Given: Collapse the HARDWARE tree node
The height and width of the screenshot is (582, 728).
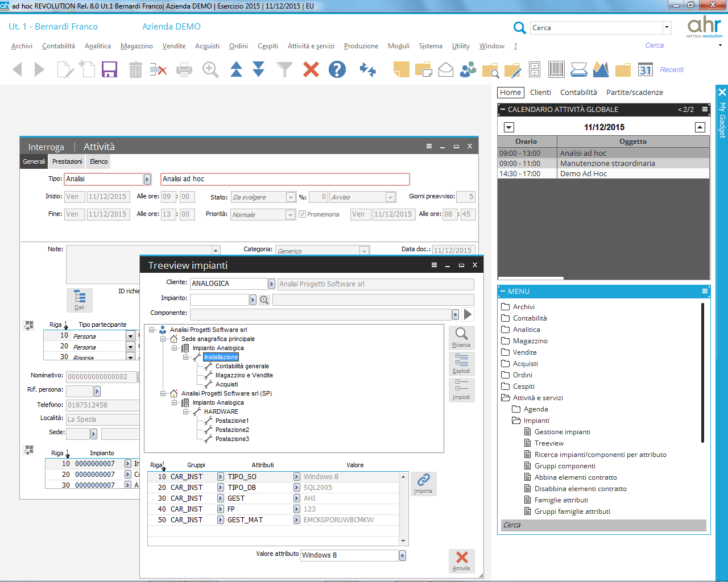Looking at the screenshot, I should 186,411.
